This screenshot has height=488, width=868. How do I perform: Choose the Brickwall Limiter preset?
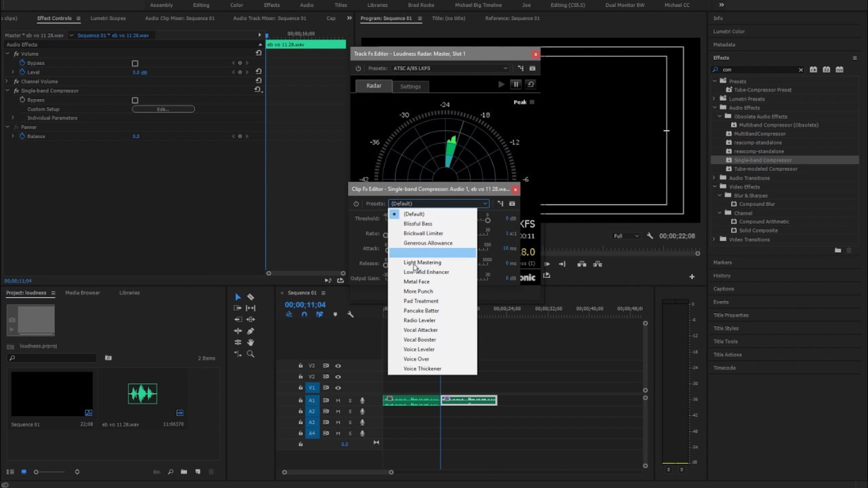423,233
